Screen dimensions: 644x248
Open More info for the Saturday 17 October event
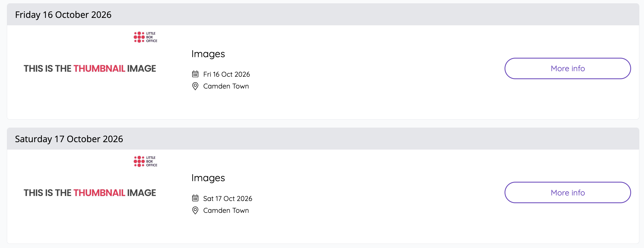567,192
